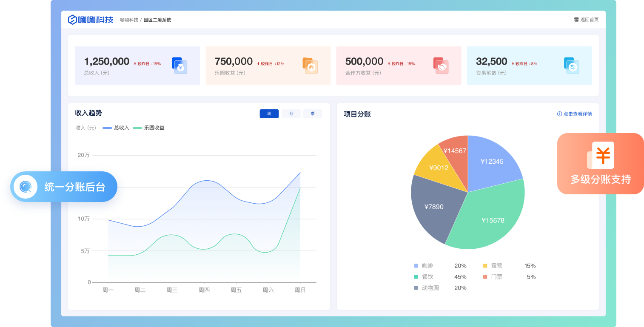The width and height of the screenshot is (644, 327).
Task: Click the 唰唰科技 logo icon
Action: 73,20
